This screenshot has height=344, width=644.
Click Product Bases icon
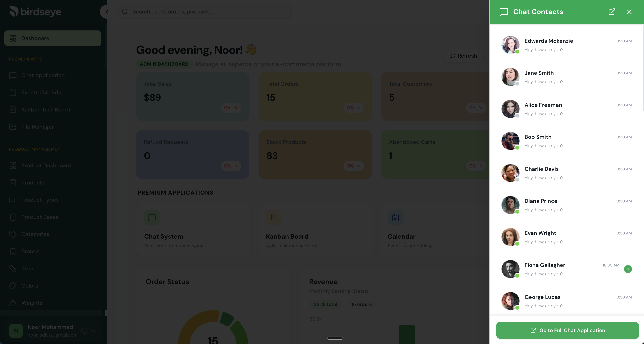pos(13,217)
